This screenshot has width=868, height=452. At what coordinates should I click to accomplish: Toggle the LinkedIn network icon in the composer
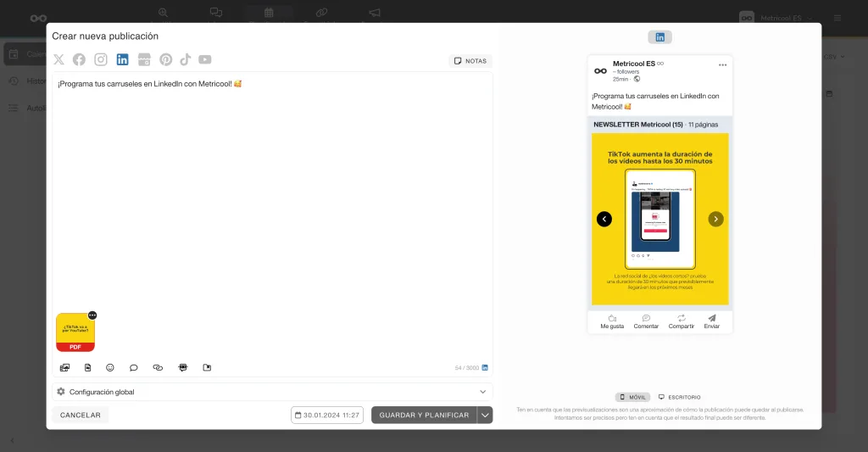click(122, 59)
